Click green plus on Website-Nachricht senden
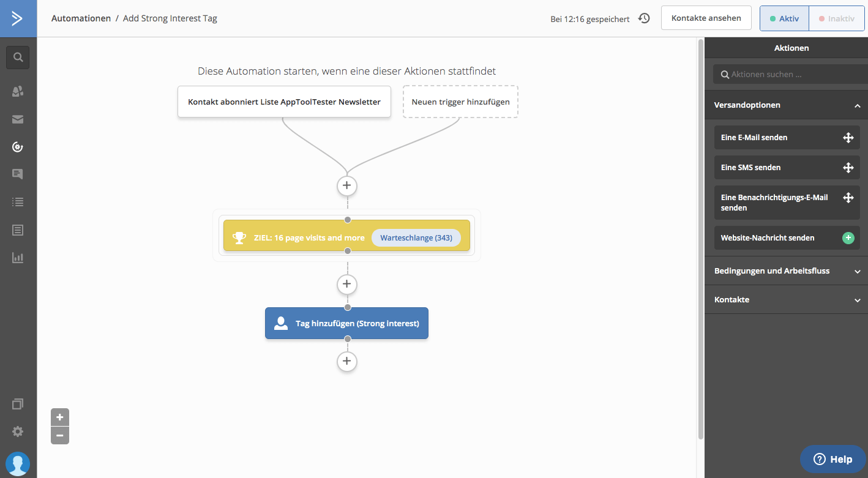This screenshot has height=478, width=868. 848,238
